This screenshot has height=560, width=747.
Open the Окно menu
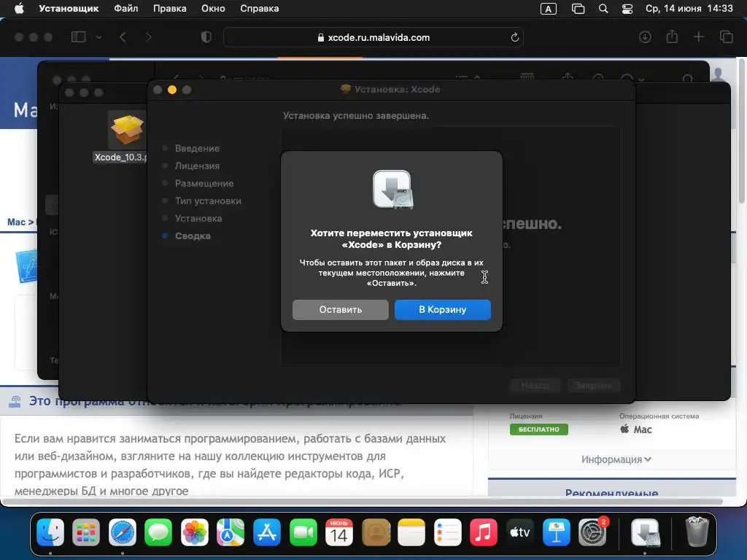pos(213,9)
